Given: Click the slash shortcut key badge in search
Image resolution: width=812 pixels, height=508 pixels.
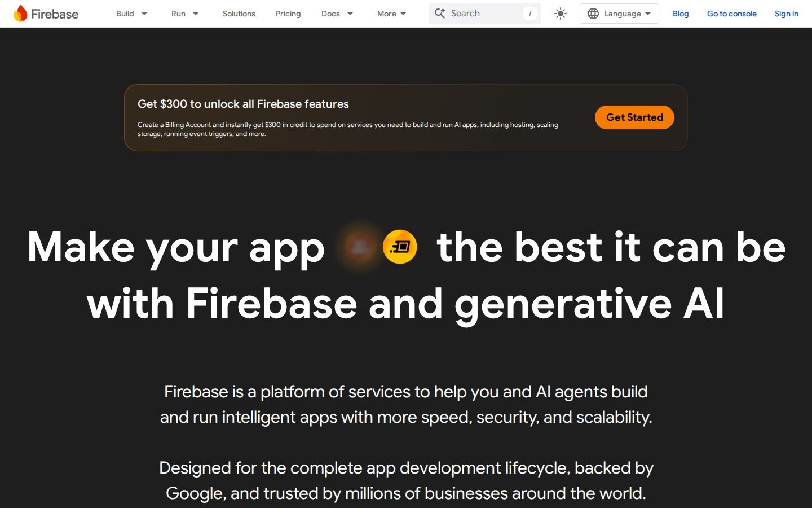Looking at the screenshot, I should point(529,14).
